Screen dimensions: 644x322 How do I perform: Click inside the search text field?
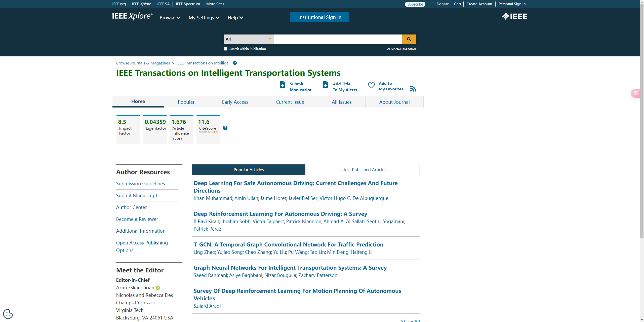point(337,39)
